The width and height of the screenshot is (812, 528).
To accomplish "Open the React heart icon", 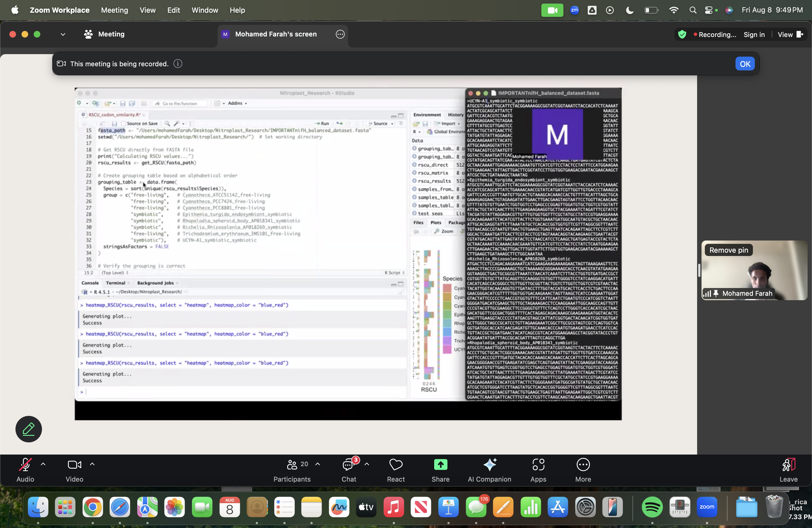I will [396, 465].
